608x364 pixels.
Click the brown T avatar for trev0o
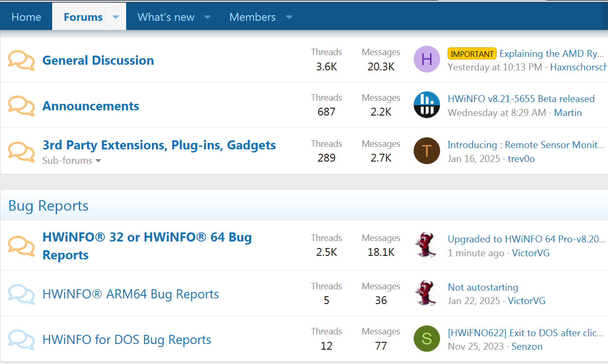[x=427, y=151]
